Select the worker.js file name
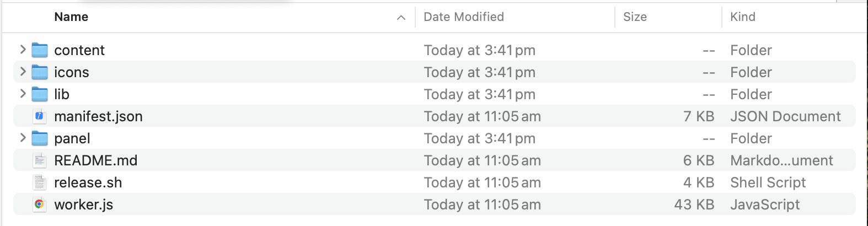 pos(84,205)
